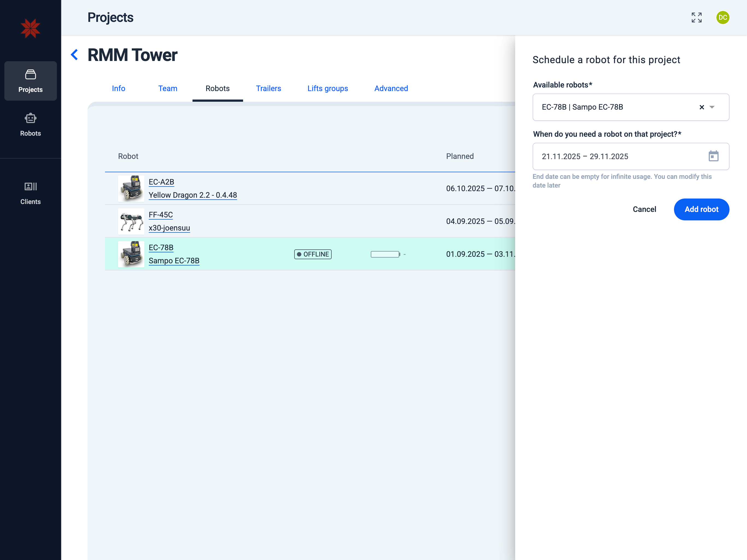747x560 pixels.
Task: Open the Clients sidebar section
Action: (30, 193)
